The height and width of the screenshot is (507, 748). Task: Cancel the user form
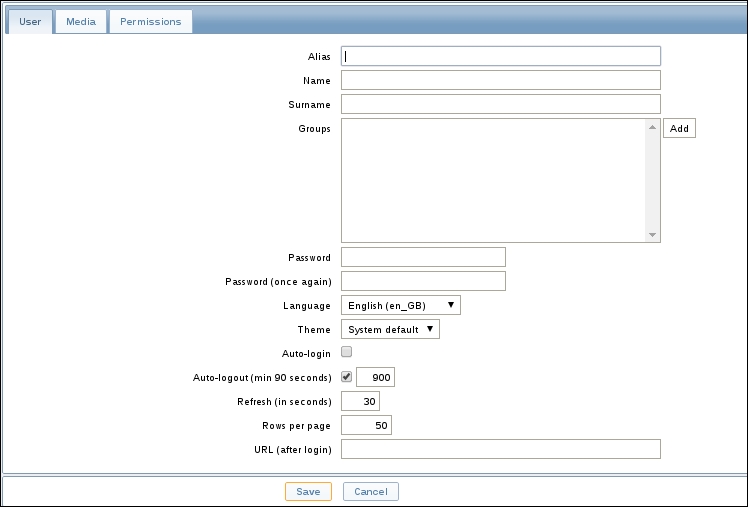(x=371, y=491)
